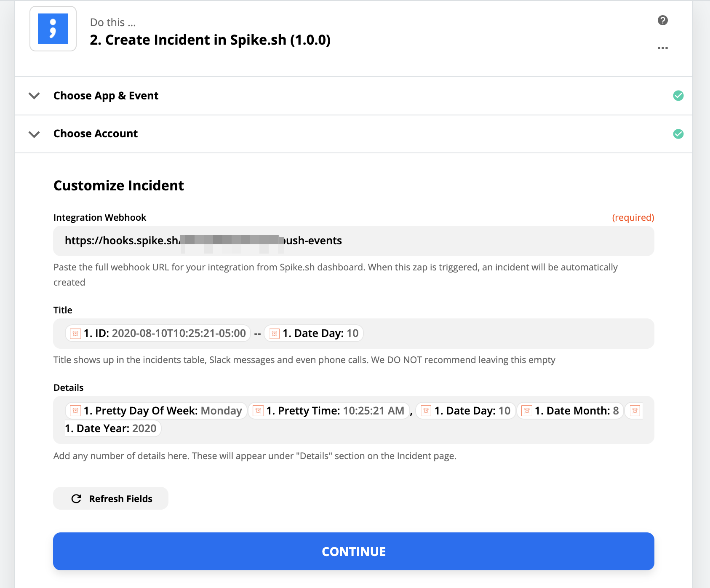This screenshot has height=588, width=710.
Task: Expand the Choose Account chevron
Action: [34, 134]
